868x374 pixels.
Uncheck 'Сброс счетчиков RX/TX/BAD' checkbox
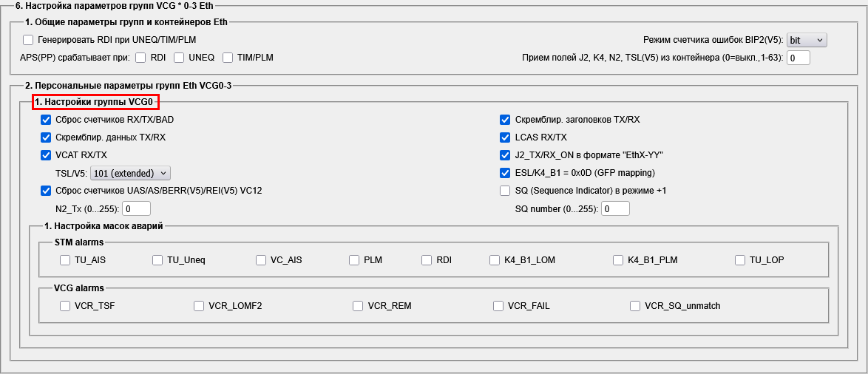[47, 120]
